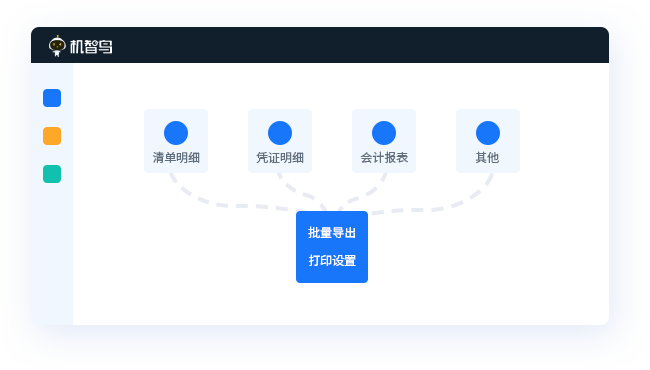Click the blue circle above 清单明细
Viewport: 650px width, 370px height.
[x=176, y=133]
